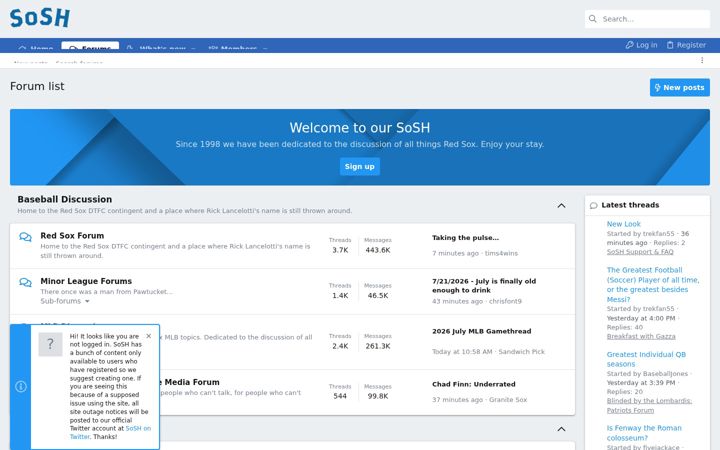Viewport: 720px width, 450px height.
Task: Open user chrisfont9 profile
Action: point(505,301)
